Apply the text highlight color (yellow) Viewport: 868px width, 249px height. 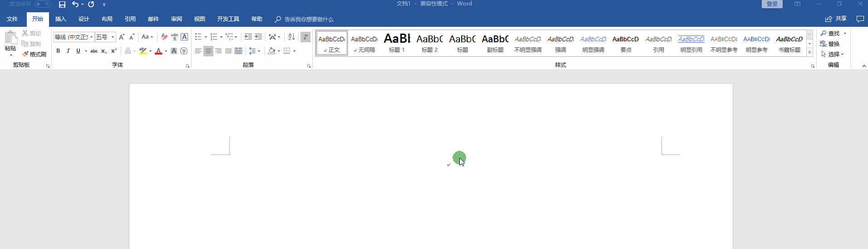point(143,51)
